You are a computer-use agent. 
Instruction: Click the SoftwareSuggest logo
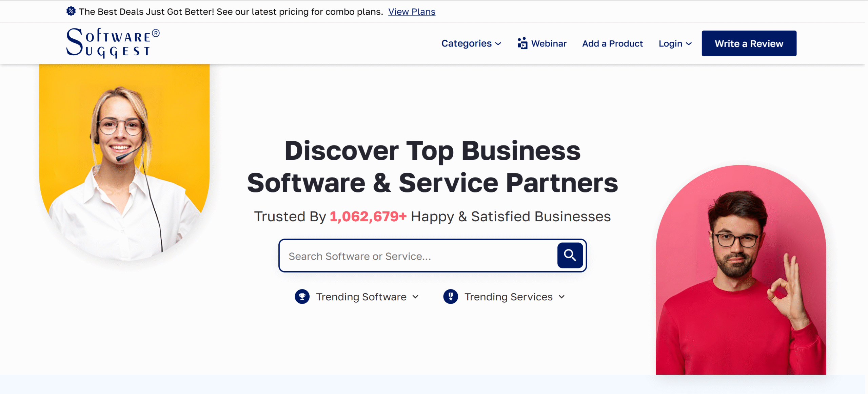[x=113, y=43]
